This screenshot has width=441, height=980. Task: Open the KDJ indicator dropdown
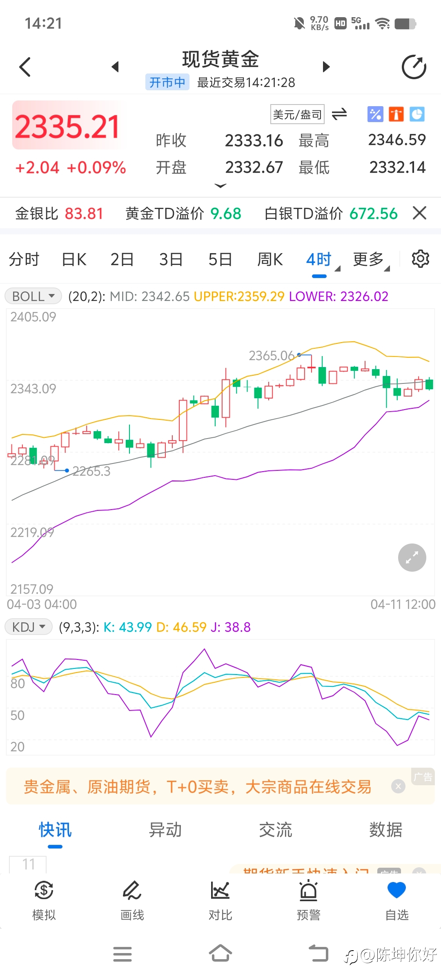pyautogui.click(x=29, y=627)
